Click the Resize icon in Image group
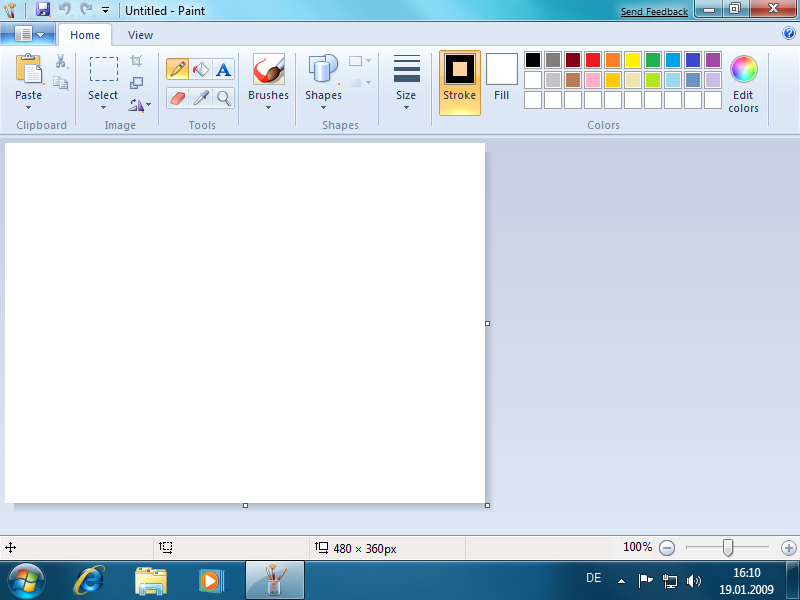 click(136, 83)
